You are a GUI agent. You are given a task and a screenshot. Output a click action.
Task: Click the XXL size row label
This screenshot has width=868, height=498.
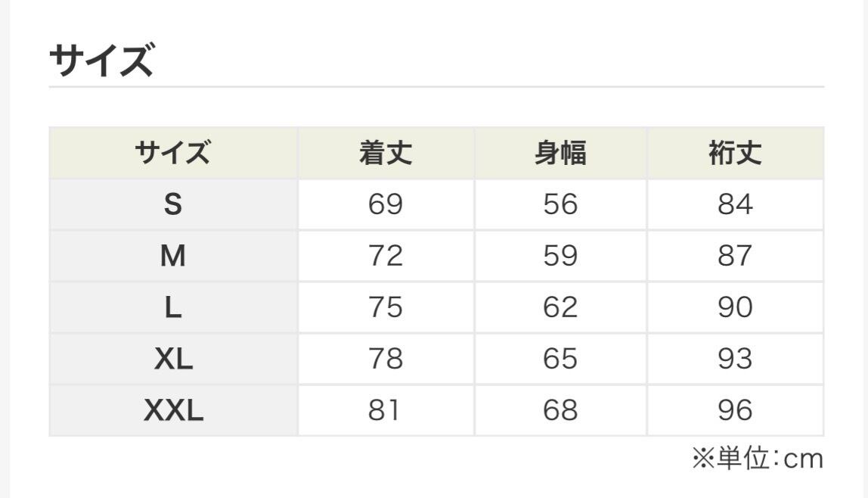coord(173,410)
